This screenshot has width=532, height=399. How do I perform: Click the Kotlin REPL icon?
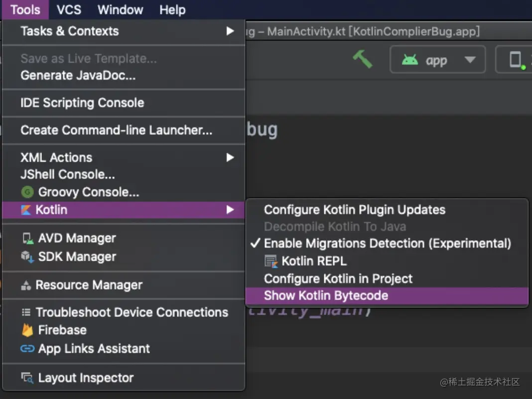coord(271,261)
